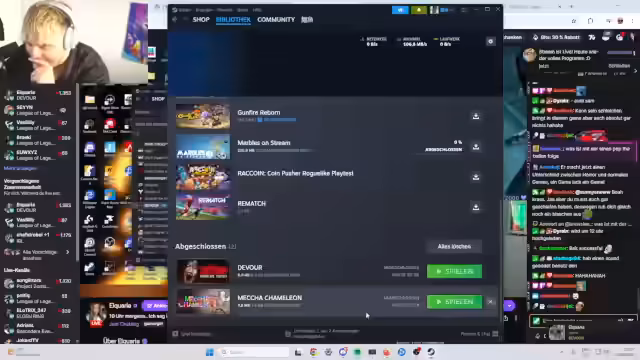Queue RACCOIN Coin Pusher Playtest download
640x360 pixels.
coord(476,177)
